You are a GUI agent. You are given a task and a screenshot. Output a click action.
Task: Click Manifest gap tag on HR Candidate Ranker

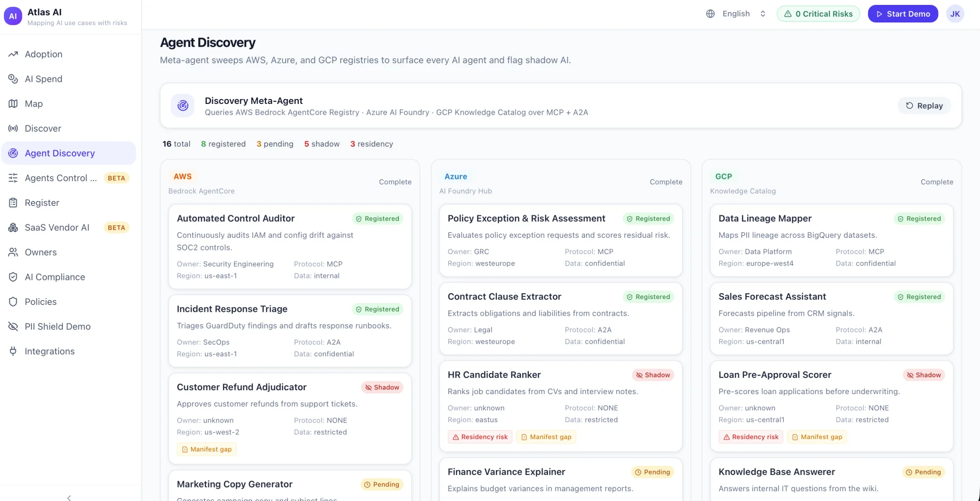tap(546, 437)
